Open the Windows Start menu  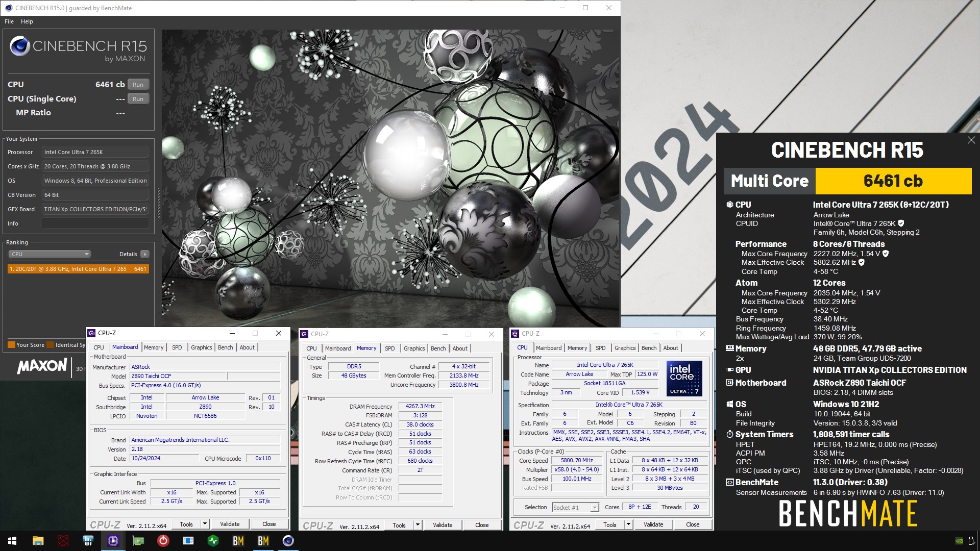click(12, 541)
